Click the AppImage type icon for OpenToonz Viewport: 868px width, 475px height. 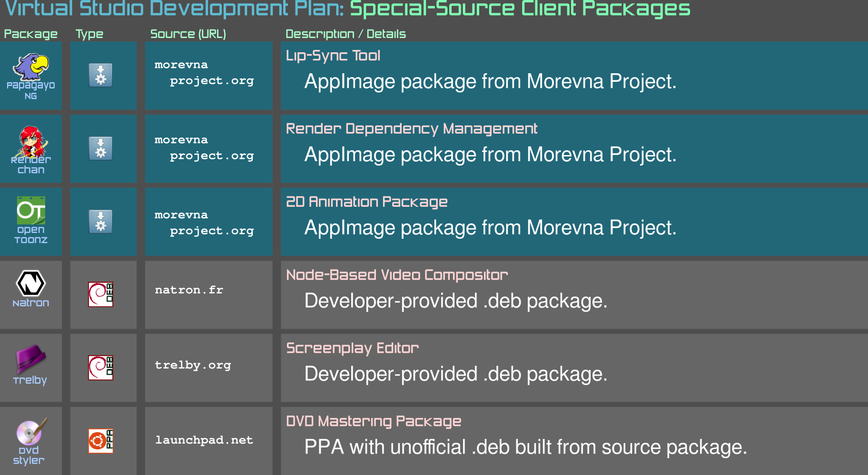pyautogui.click(x=100, y=222)
